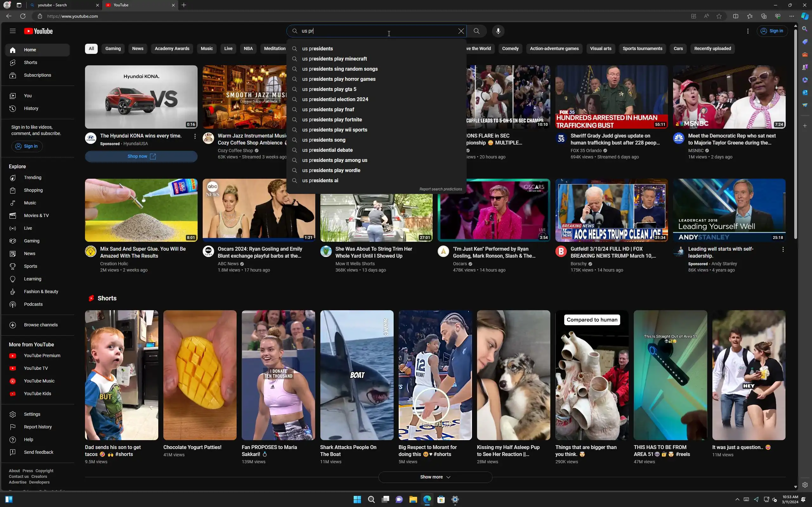
Task: Open Trending in Explore section
Action: coord(33,177)
